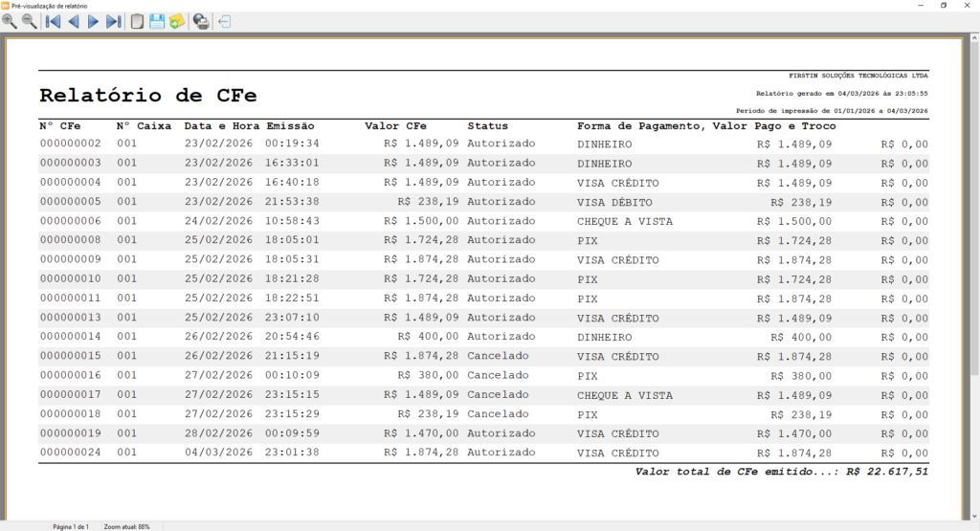Click the Zoom atual 88% status indicator
Screen dimensions: 980x531
(127, 526)
